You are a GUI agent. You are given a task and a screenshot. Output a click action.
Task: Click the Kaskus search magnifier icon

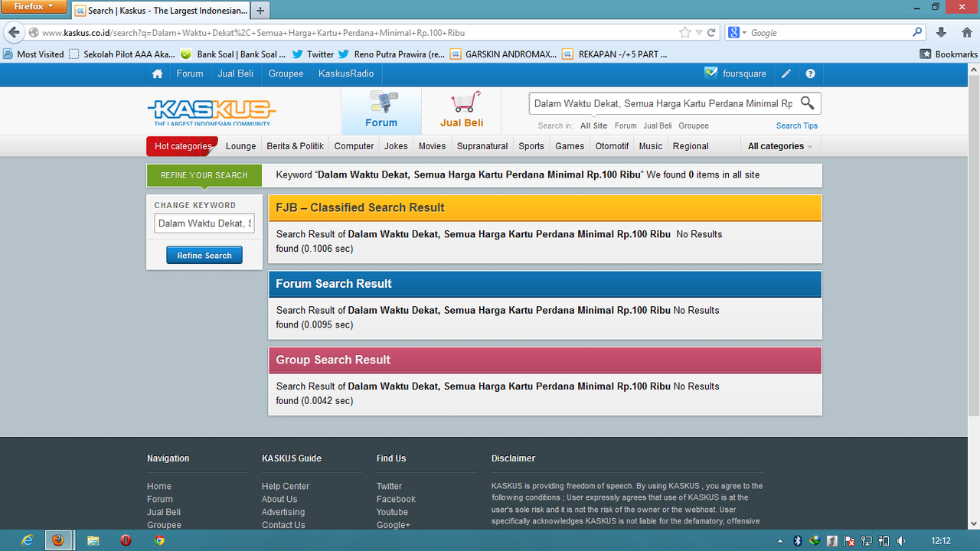point(807,103)
